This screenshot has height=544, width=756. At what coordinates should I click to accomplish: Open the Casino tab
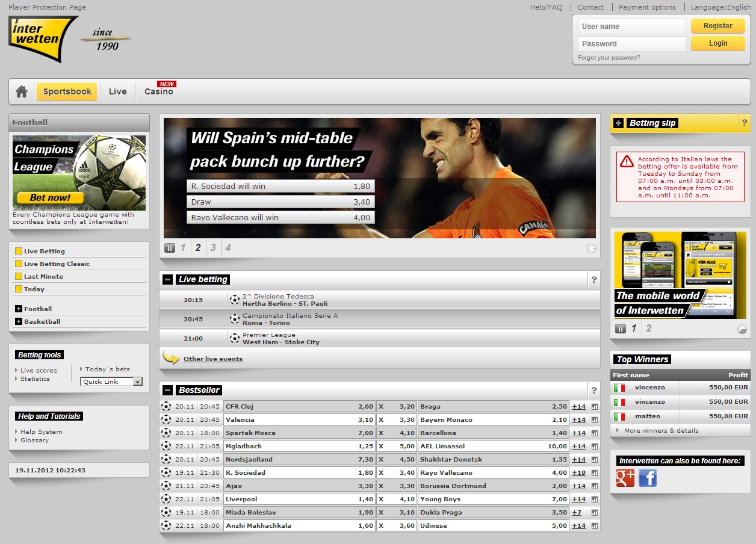(x=159, y=91)
